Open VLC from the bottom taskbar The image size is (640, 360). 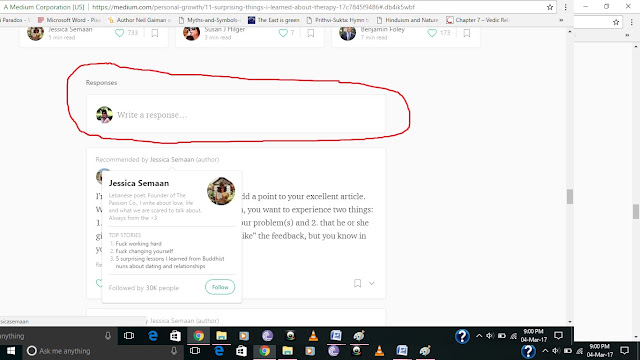379,351
